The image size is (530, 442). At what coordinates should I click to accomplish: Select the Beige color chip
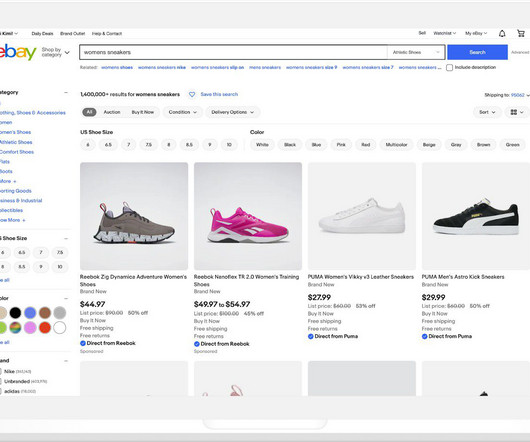pos(429,145)
